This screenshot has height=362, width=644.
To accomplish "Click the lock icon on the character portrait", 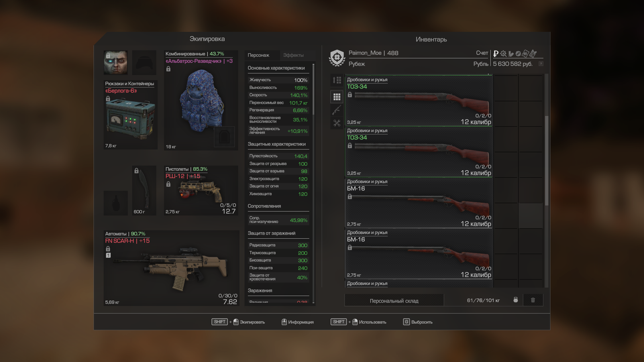I will pyautogui.click(x=108, y=55).
